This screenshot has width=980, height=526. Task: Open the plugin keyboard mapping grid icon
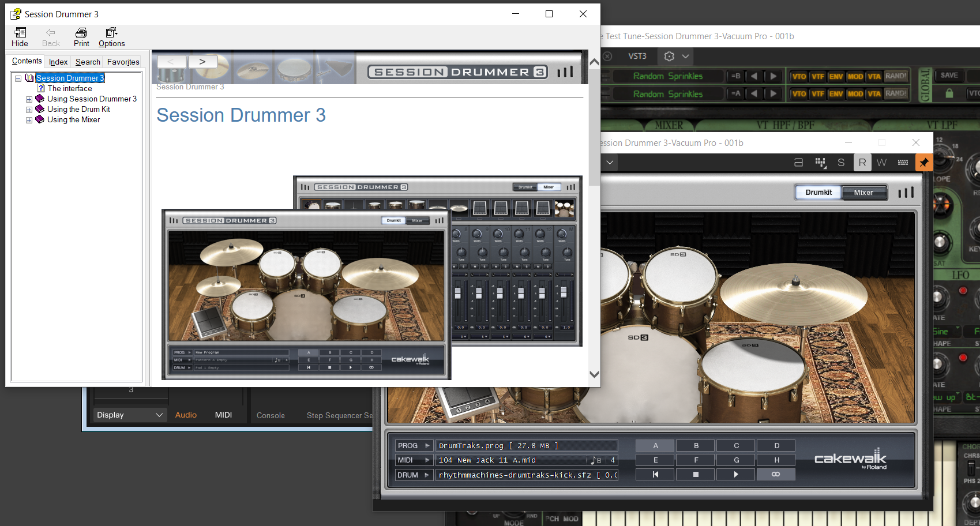820,163
